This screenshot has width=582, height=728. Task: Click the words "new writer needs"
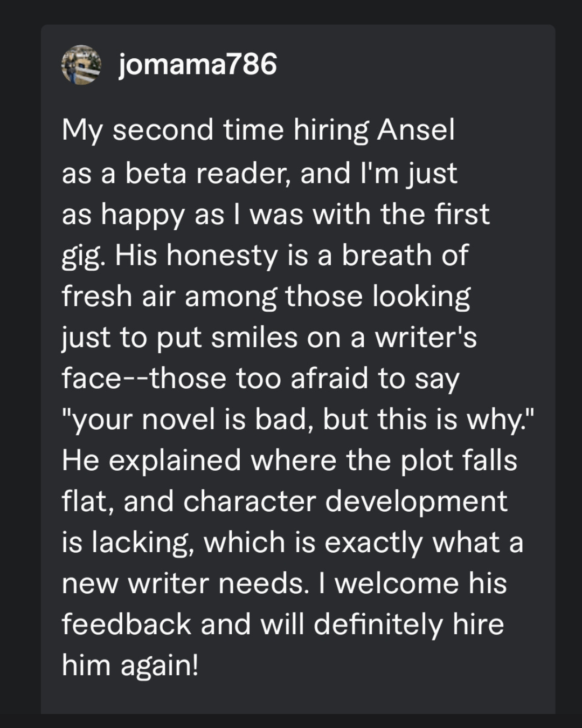pos(183,583)
